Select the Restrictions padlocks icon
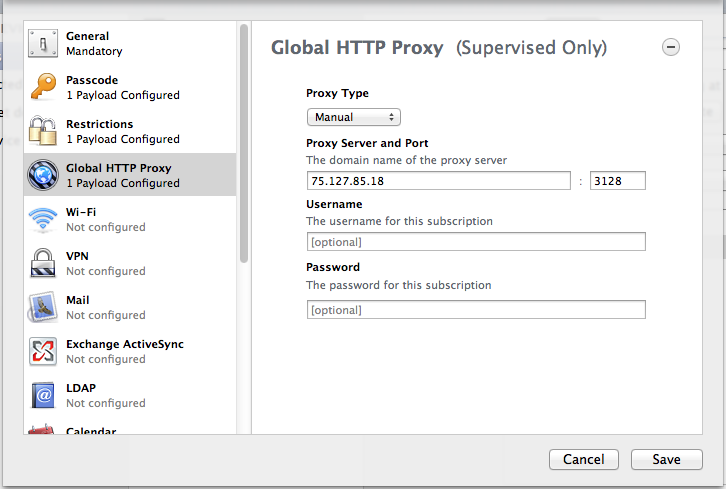This screenshot has height=489, width=726. pyautogui.click(x=43, y=131)
